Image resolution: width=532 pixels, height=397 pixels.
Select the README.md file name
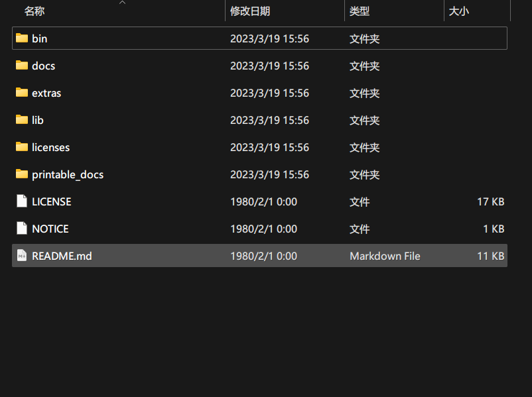(62, 256)
